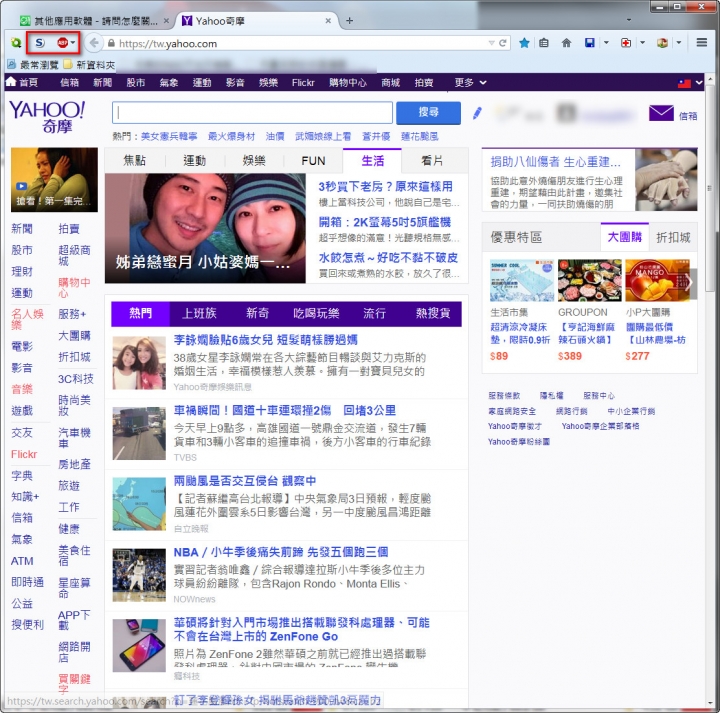Open the Adblock Plus dropdown arrow
Viewport: 720px width, 713px height.
point(73,43)
